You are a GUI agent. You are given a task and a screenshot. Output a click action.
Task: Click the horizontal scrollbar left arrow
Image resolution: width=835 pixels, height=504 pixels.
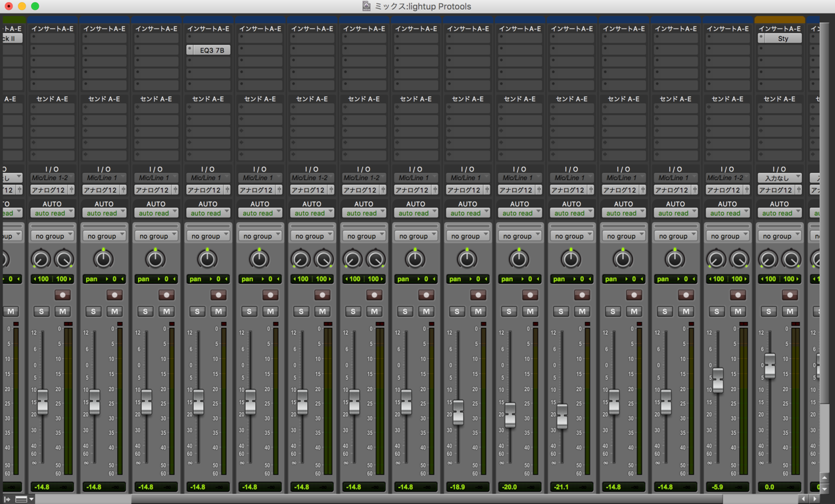coord(803,499)
